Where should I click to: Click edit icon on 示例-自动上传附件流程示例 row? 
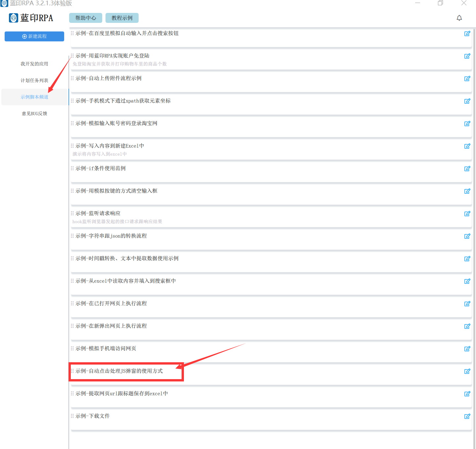[467, 78]
